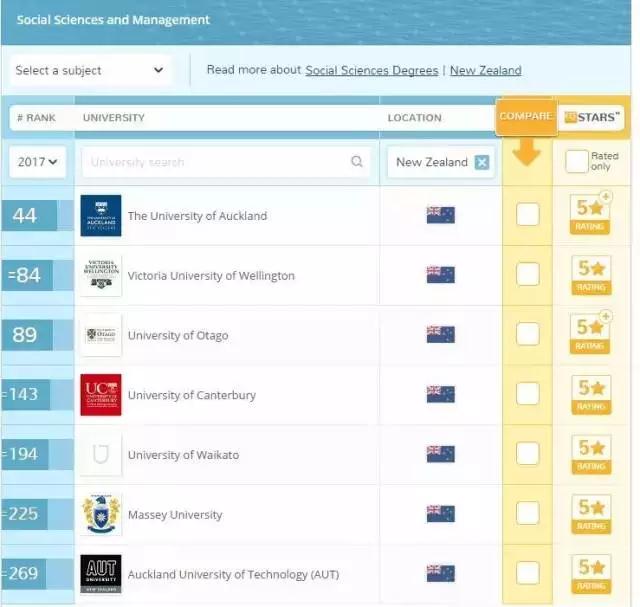Click the Massey University crest logo
Viewport: 640px width, 607px height.
tap(101, 515)
